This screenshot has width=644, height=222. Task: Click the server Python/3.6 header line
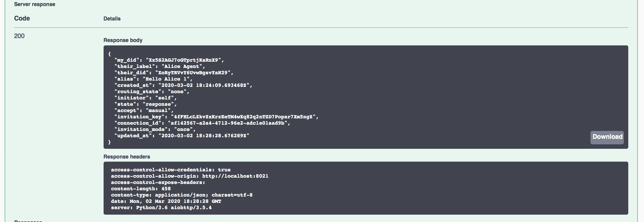click(x=161, y=208)
